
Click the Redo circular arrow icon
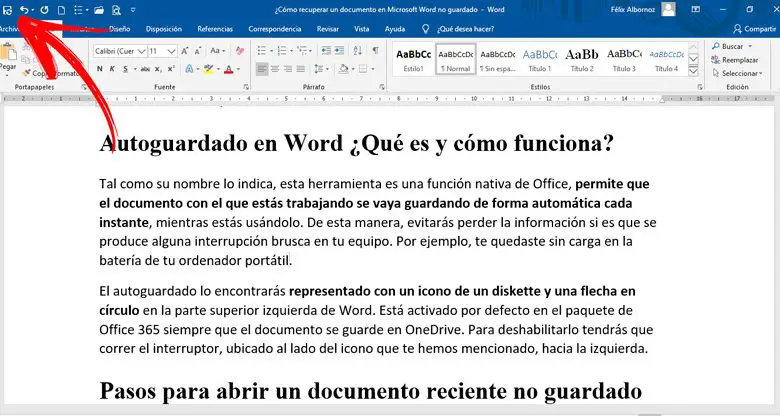[x=44, y=9]
